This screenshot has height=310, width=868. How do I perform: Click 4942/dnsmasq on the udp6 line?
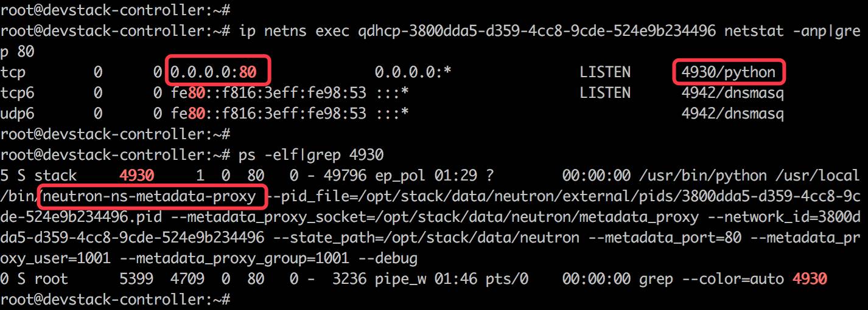(x=733, y=114)
